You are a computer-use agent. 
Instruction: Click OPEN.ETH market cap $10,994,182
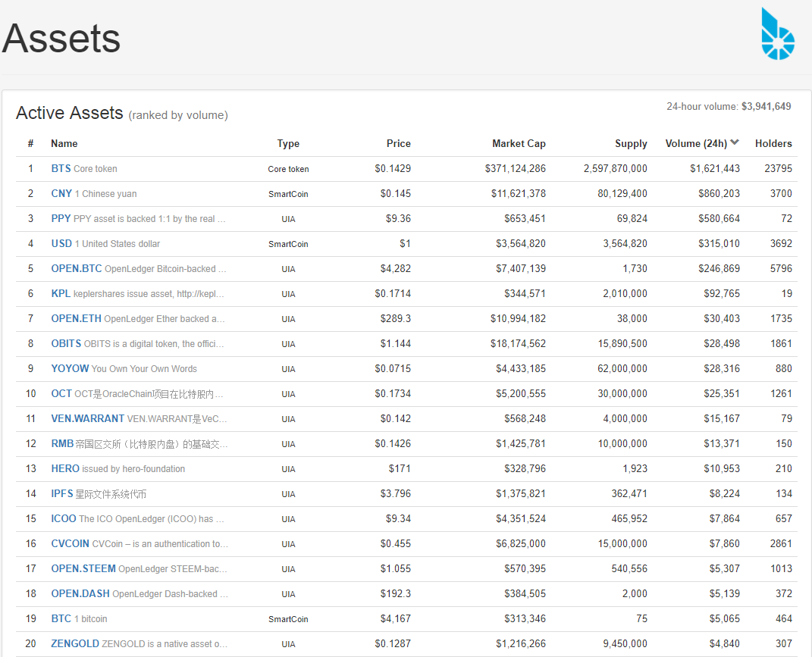tap(518, 318)
